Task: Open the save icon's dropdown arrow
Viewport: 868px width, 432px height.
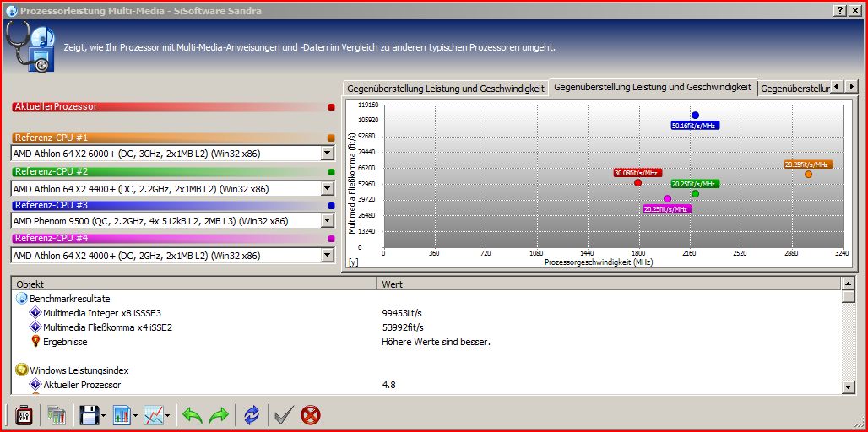Action: [104, 415]
